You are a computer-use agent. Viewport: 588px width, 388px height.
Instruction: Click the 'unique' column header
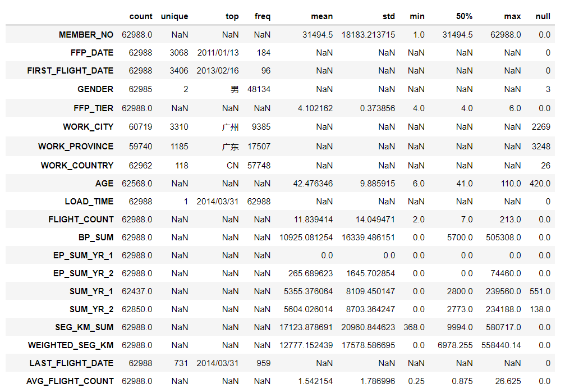(x=174, y=16)
